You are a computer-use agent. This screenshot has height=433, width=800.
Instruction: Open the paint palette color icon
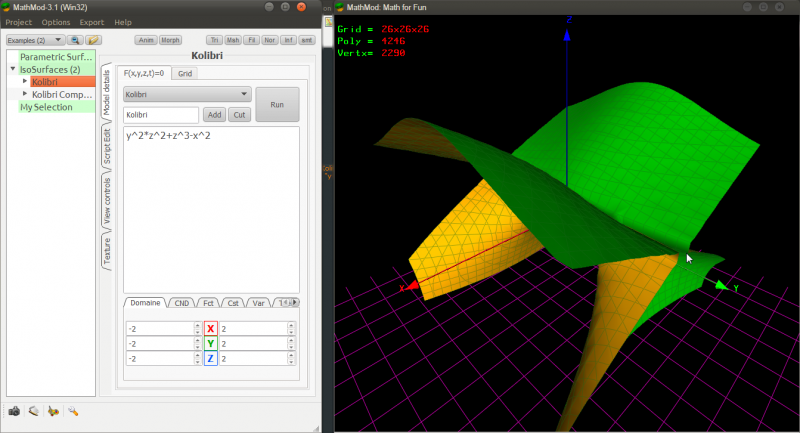53,411
